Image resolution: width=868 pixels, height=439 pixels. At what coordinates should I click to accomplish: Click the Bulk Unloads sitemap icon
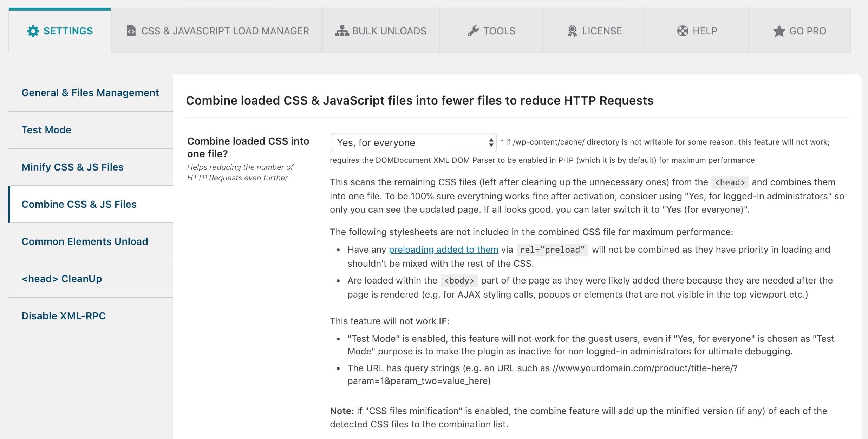pyautogui.click(x=342, y=31)
